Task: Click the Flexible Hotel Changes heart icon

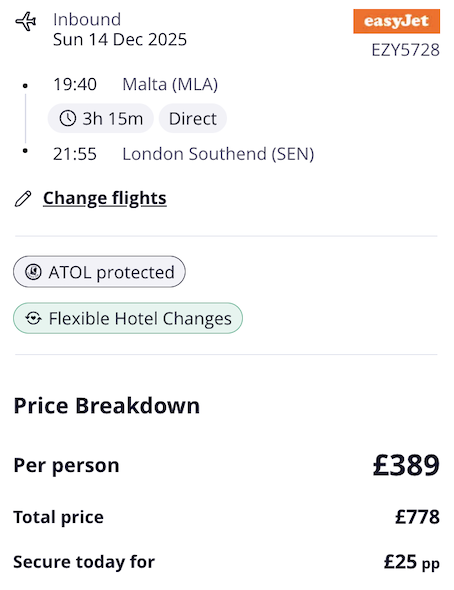Action: pos(33,318)
